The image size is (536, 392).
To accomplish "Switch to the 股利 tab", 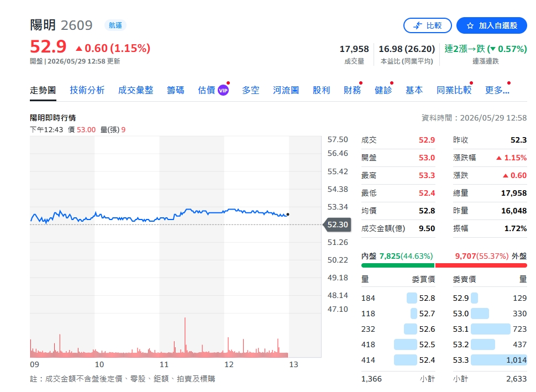I will (322, 90).
